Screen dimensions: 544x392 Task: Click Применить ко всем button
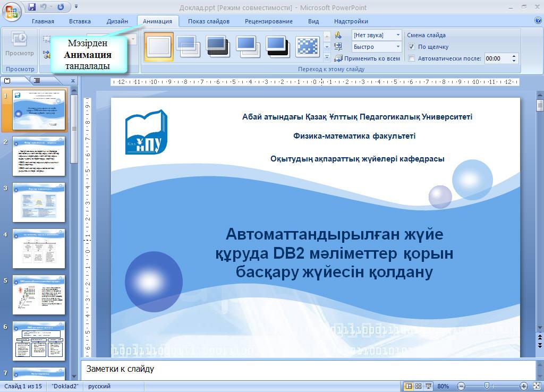point(367,58)
